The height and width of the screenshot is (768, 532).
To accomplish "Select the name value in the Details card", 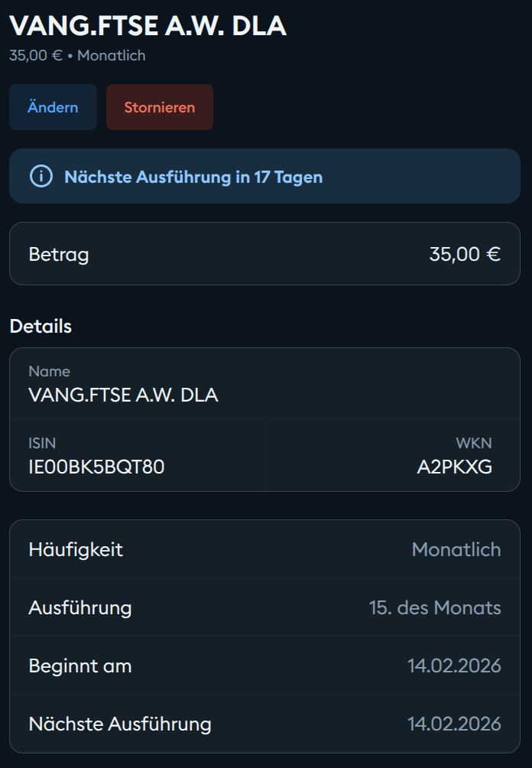I will point(123,395).
